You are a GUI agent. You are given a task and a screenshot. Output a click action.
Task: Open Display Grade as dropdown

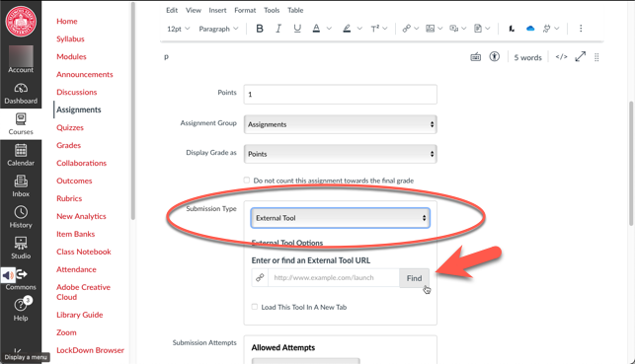point(340,154)
